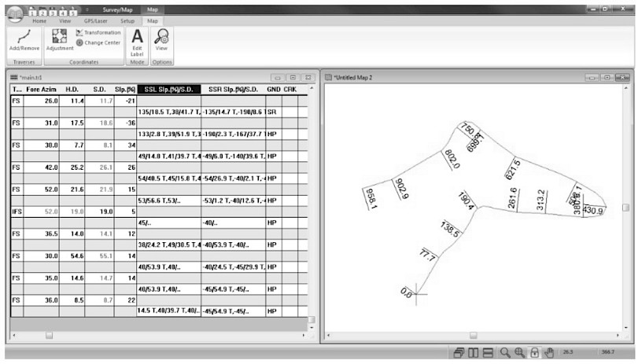Toggle the lock icon in the status bar
The image size is (638, 364).
click(x=535, y=354)
